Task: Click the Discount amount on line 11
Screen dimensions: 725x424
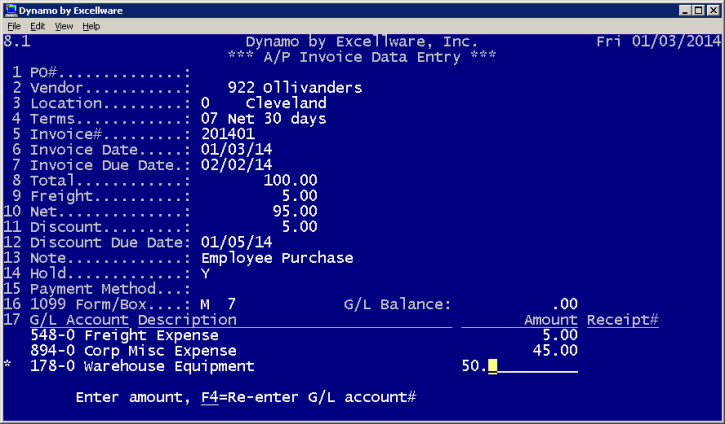Action: 300,227
